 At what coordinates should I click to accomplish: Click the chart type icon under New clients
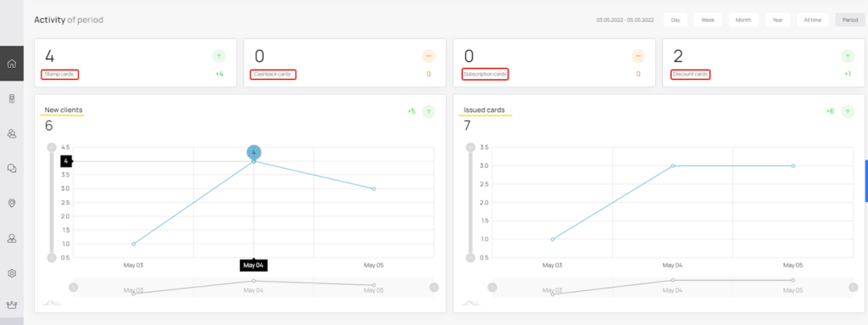tap(52, 303)
